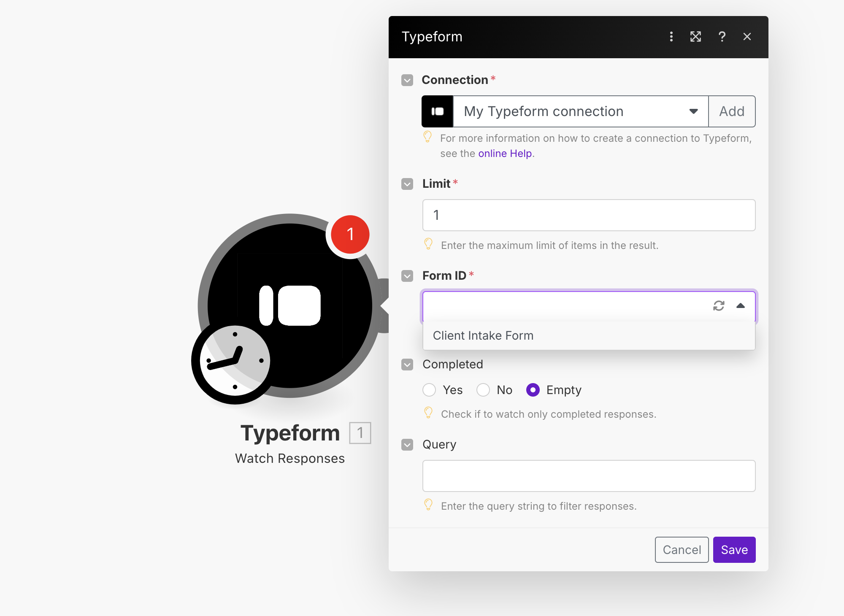This screenshot has width=844, height=616.
Task: Click the Add connection button
Action: [x=732, y=111]
